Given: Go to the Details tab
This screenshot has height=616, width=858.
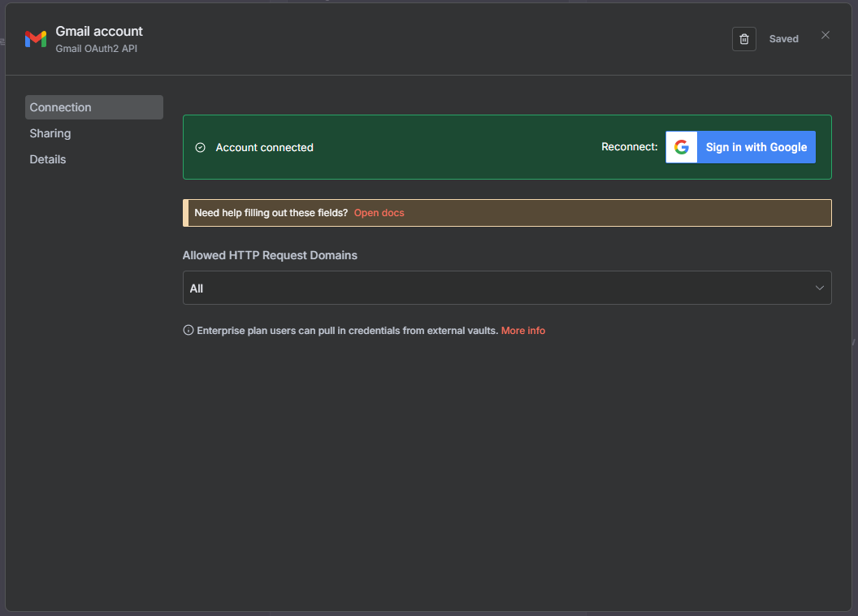Looking at the screenshot, I should coord(48,159).
